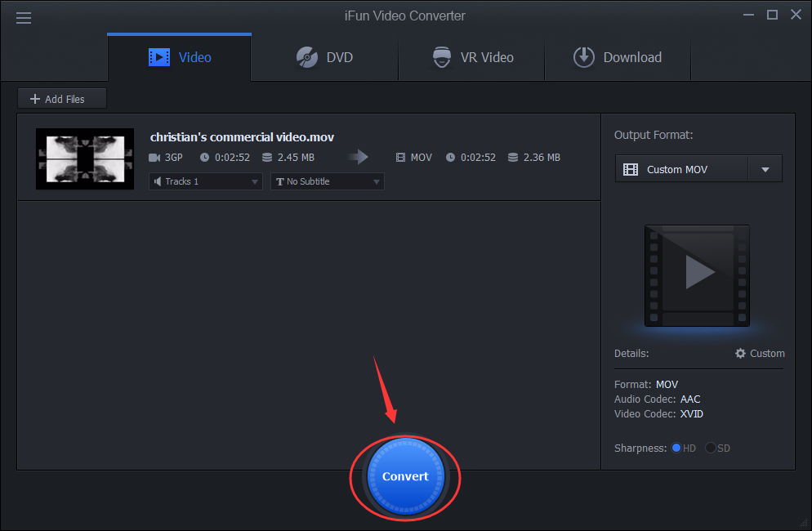Minimize the iFun Video Converter window
812x531 pixels.
(x=748, y=15)
